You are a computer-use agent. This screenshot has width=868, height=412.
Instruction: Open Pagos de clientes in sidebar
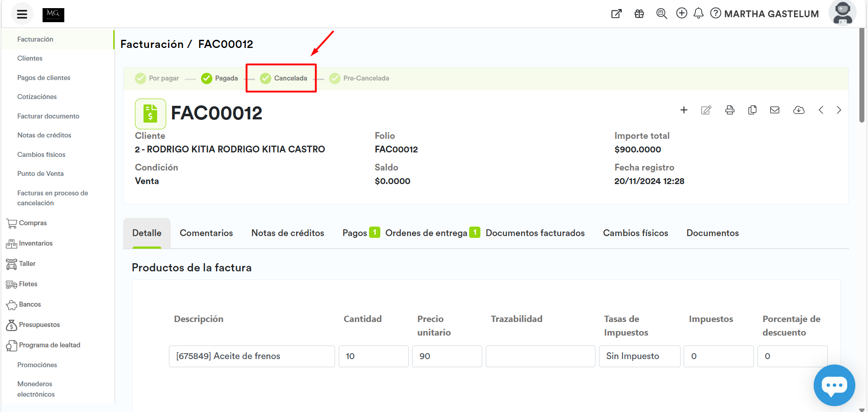[44, 78]
